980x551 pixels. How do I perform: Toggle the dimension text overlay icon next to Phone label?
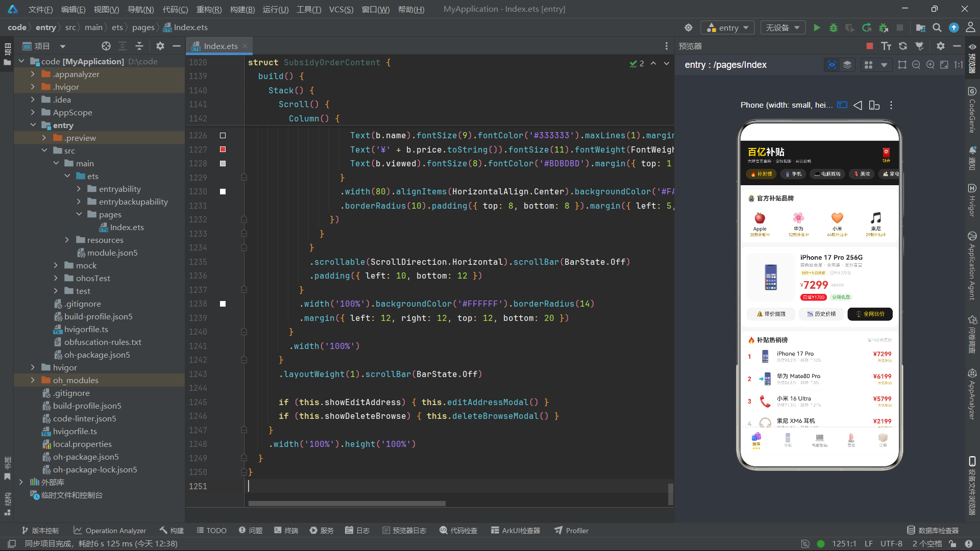842,105
